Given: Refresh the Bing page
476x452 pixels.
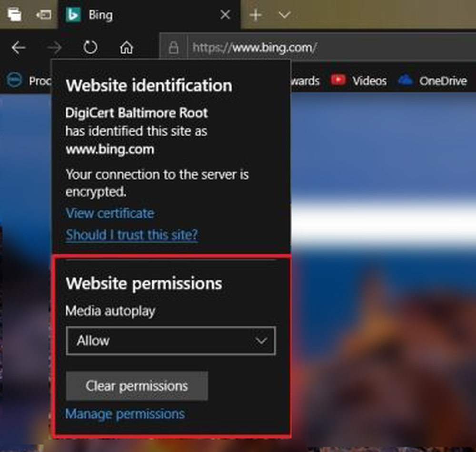Looking at the screenshot, I should click(x=90, y=48).
